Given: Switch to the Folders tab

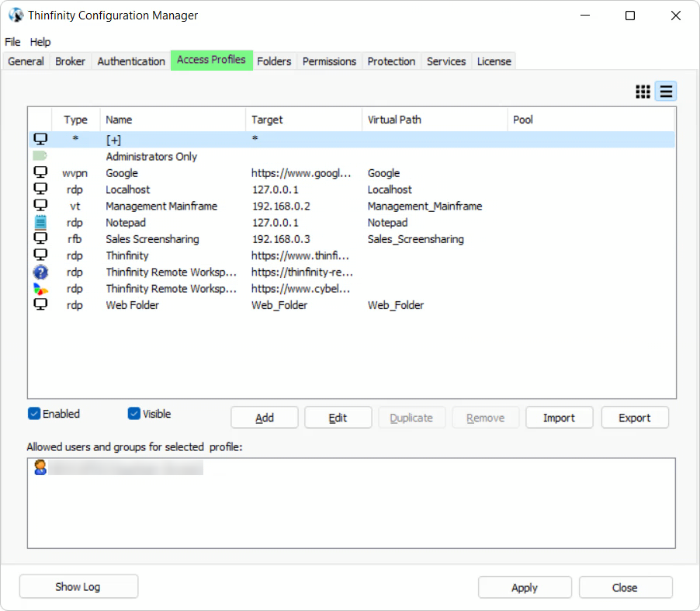Looking at the screenshot, I should 274,61.
